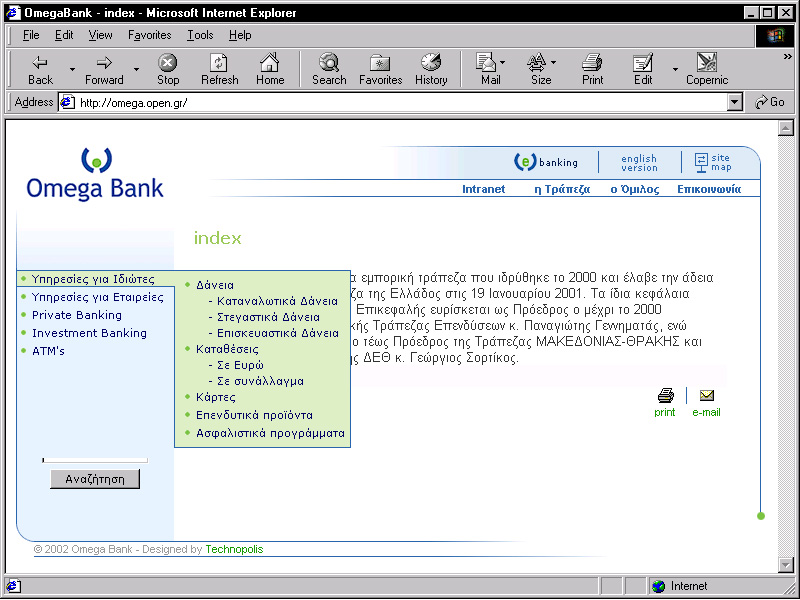800x600 pixels.
Task: Open the View menu
Action: [100, 35]
